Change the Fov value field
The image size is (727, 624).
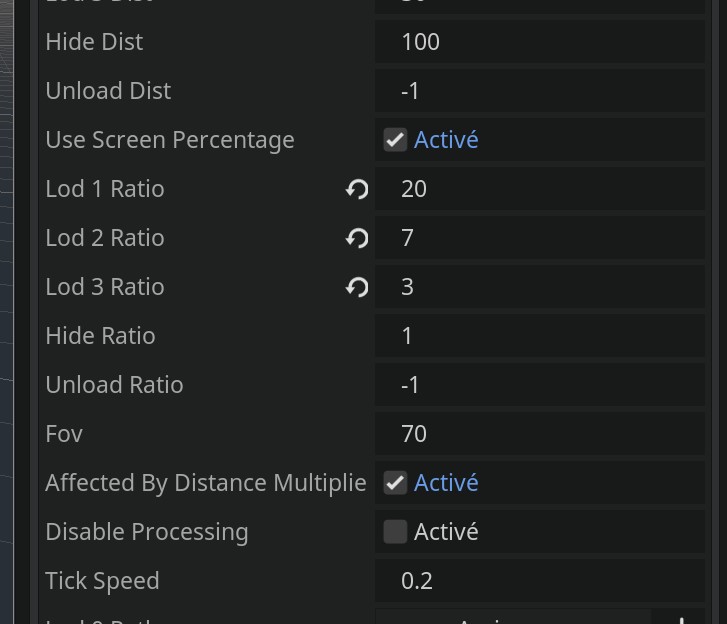(x=540, y=434)
